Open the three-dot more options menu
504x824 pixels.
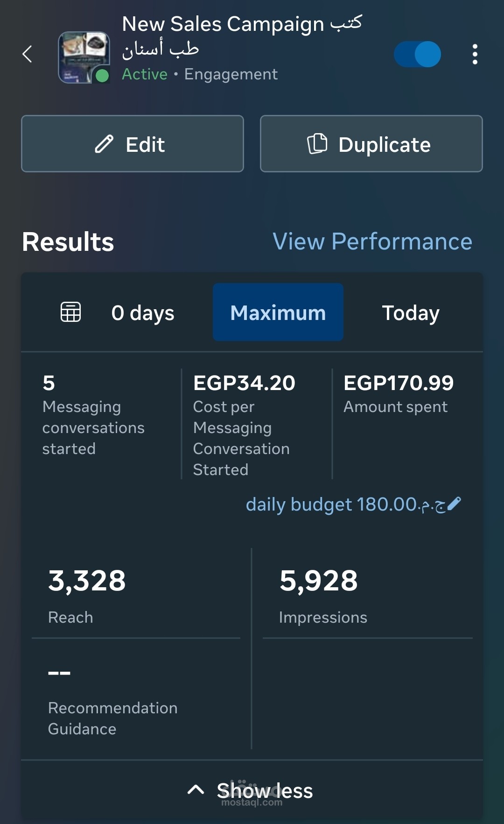tap(475, 54)
